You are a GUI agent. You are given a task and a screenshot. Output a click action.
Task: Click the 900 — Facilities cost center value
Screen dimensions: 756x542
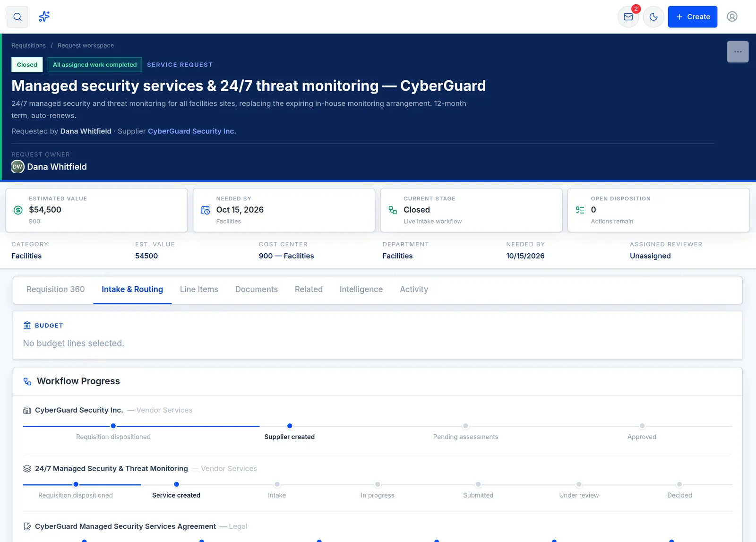point(286,256)
